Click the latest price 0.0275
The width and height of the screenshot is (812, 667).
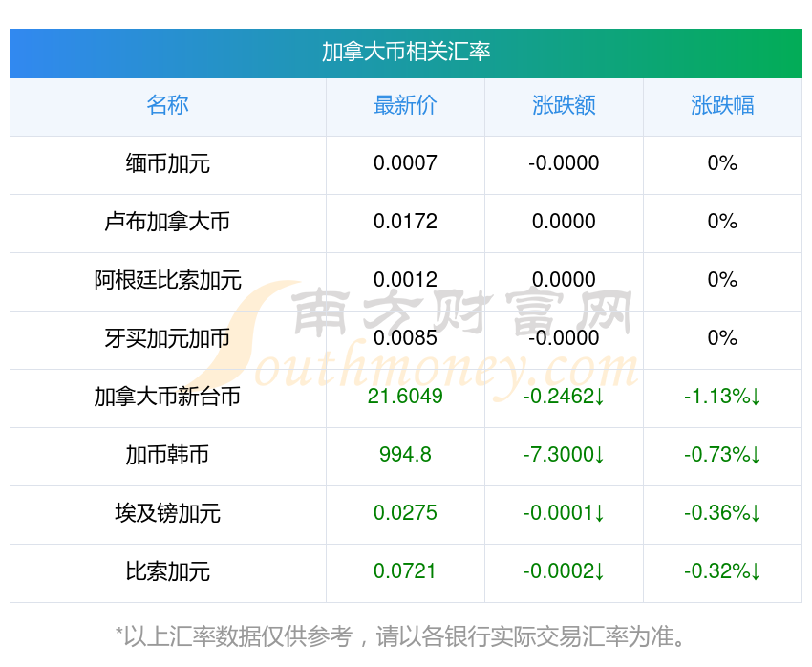pyautogui.click(x=405, y=513)
